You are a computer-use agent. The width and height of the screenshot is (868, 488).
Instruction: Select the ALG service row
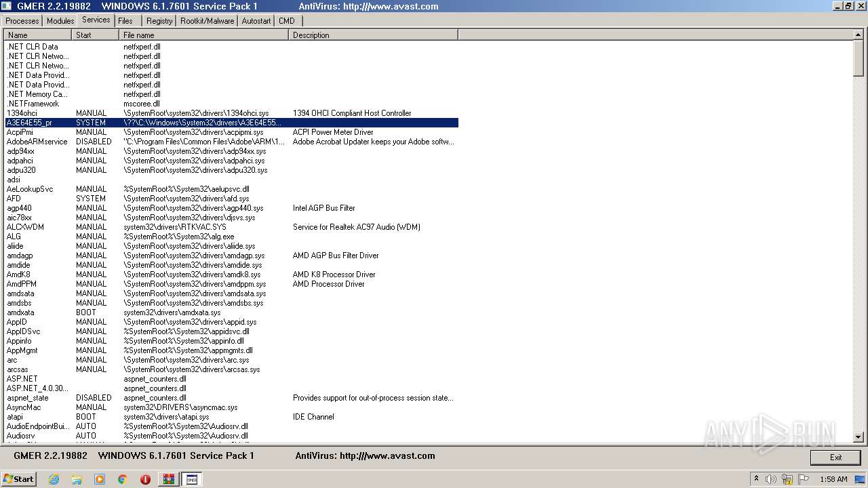231,237
